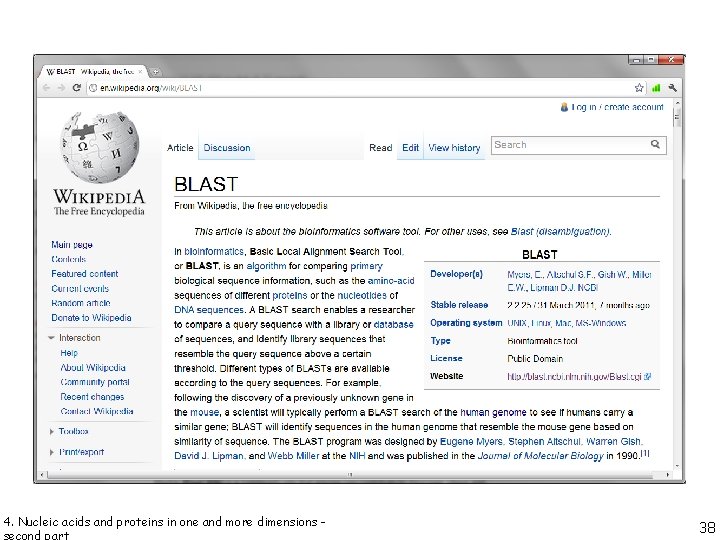The width and height of the screenshot is (720, 540).
Task: Bookmark page with the star icon
Action: point(639,88)
